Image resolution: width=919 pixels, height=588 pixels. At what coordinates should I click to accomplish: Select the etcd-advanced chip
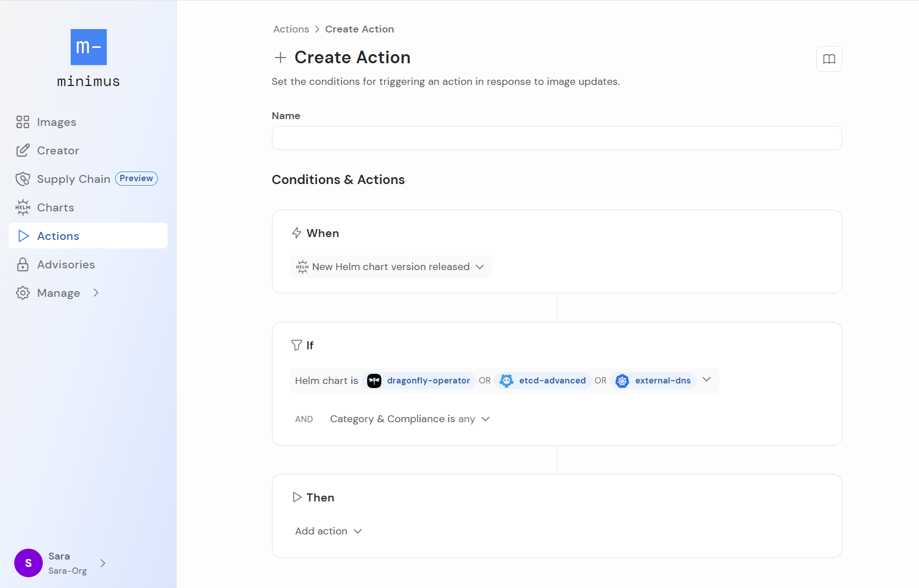coord(543,381)
